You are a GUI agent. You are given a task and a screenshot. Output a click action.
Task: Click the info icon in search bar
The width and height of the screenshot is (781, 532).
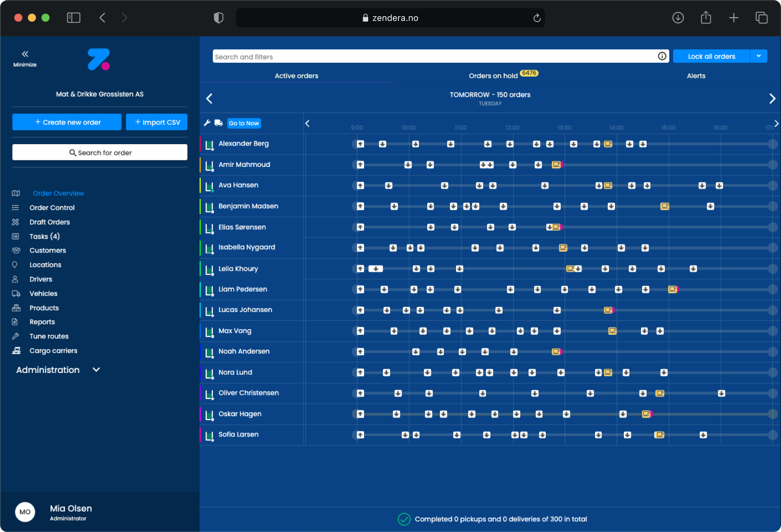pyautogui.click(x=662, y=56)
